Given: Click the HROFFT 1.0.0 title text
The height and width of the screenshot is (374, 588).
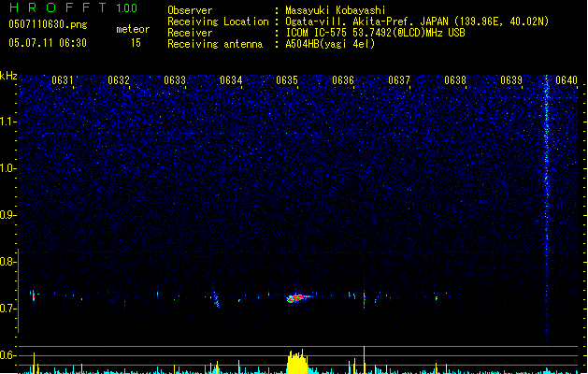Looking at the screenshot, I should 73,7.
